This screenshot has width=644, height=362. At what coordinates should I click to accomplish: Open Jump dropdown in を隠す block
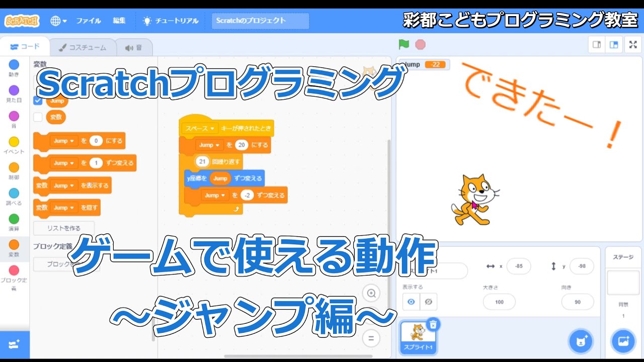point(64,207)
